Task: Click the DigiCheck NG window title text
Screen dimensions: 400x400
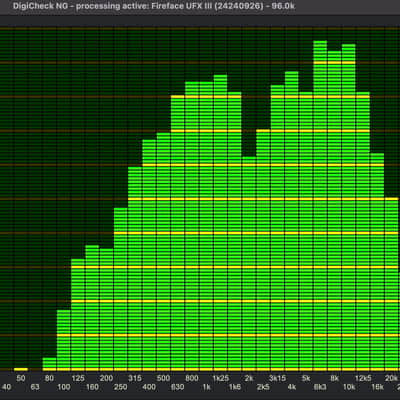Action: tap(154, 6)
